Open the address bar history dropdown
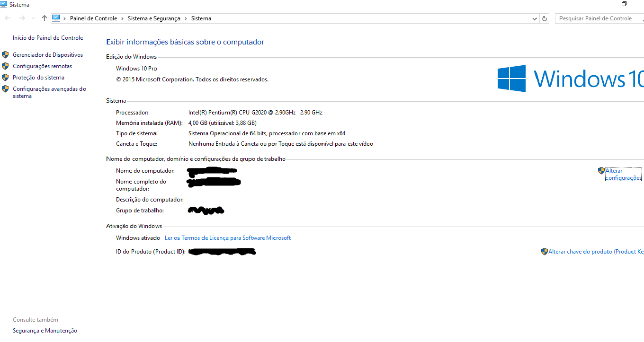 click(x=535, y=18)
